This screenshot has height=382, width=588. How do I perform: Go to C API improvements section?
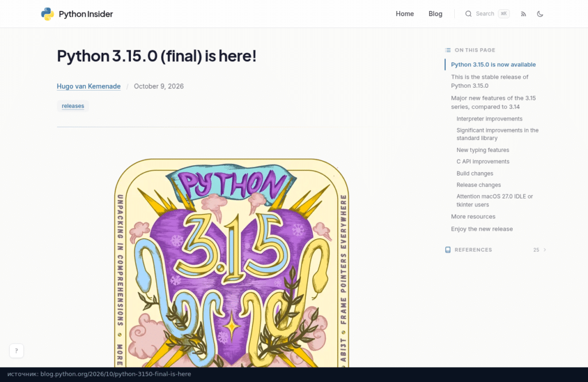click(x=482, y=161)
